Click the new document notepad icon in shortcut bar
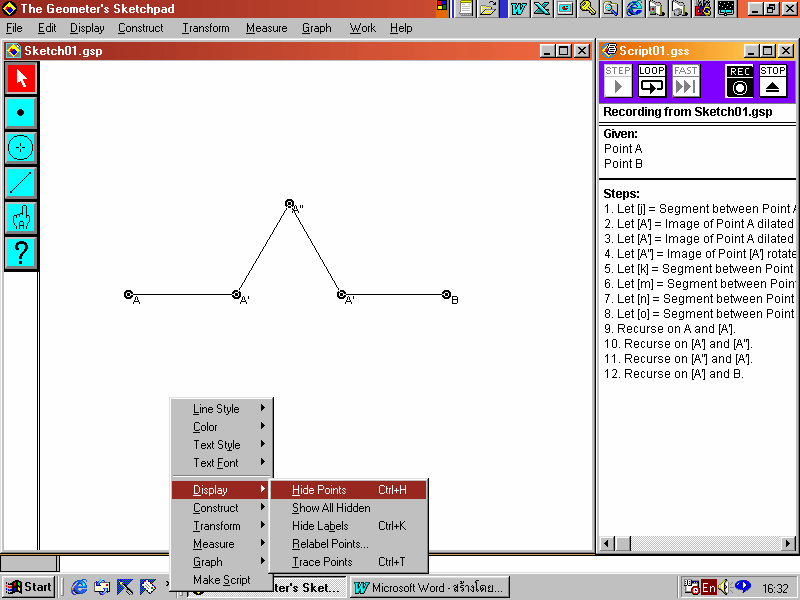 pos(465,8)
